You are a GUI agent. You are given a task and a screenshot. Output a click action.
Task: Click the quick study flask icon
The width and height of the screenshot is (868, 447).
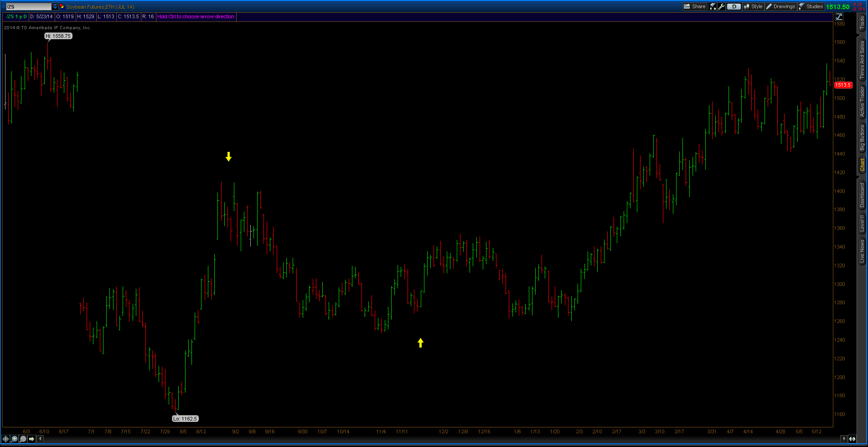click(x=713, y=6)
